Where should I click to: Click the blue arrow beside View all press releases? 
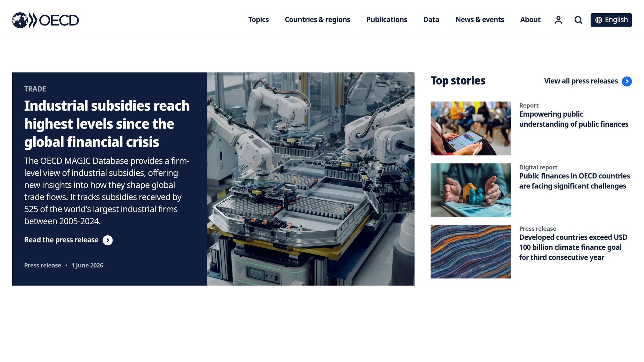click(627, 81)
